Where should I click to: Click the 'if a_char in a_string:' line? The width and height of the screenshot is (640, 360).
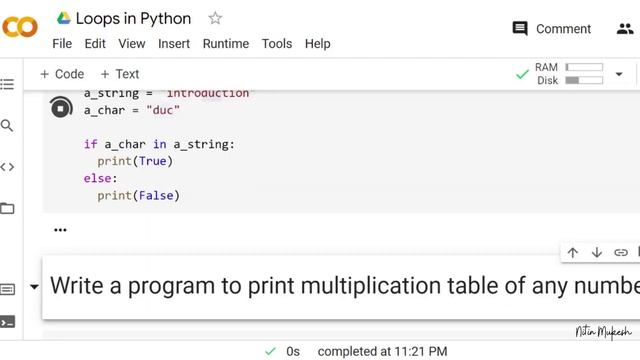click(159, 144)
